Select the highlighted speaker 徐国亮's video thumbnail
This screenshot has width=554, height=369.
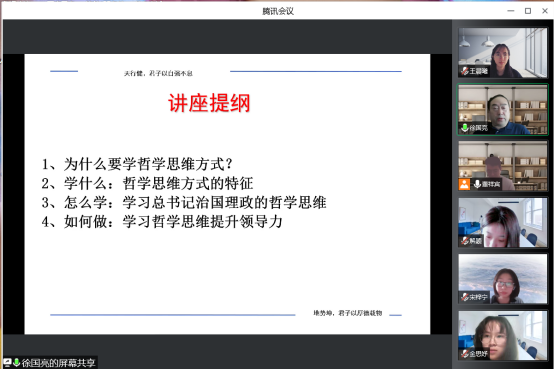[502, 109]
